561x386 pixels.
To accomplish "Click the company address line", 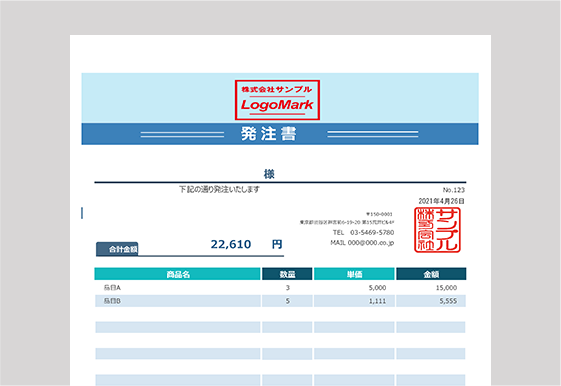I will pyautogui.click(x=347, y=222).
